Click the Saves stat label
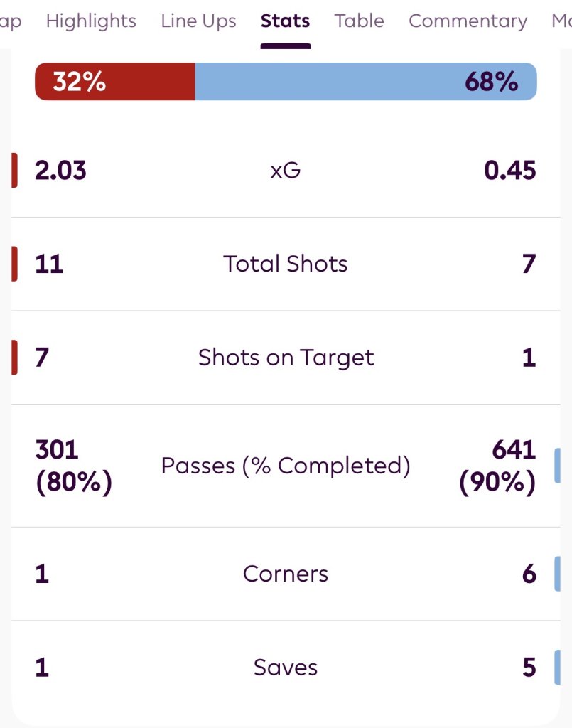The height and width of the screenshot is (728, 572). pos(286,668)
